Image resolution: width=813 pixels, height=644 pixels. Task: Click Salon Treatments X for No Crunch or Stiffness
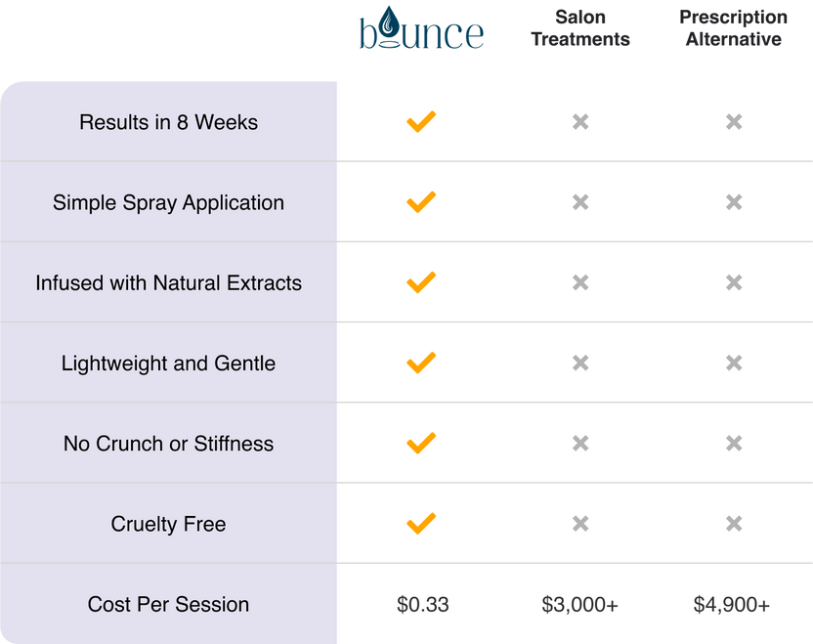click(x=580, y=444)
